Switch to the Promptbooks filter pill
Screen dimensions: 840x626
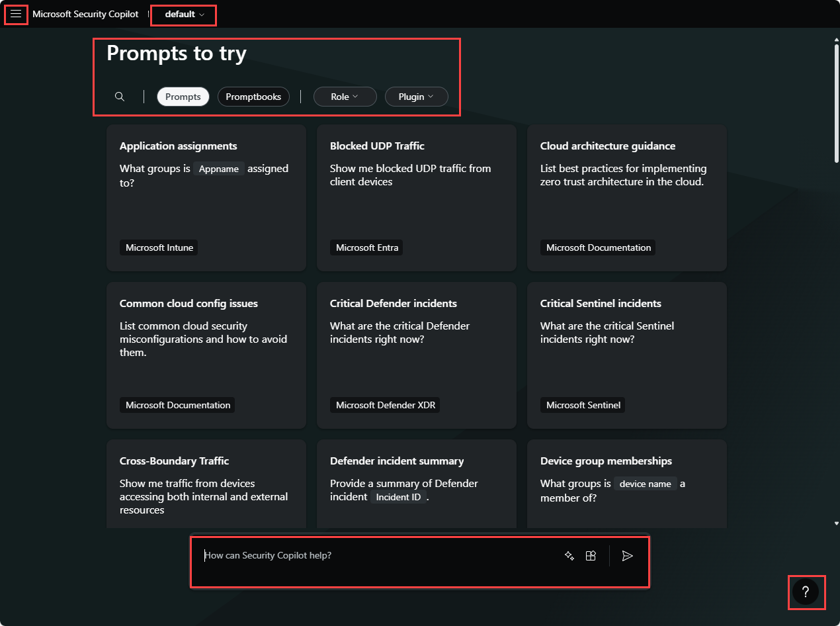(x=253, y=96)
